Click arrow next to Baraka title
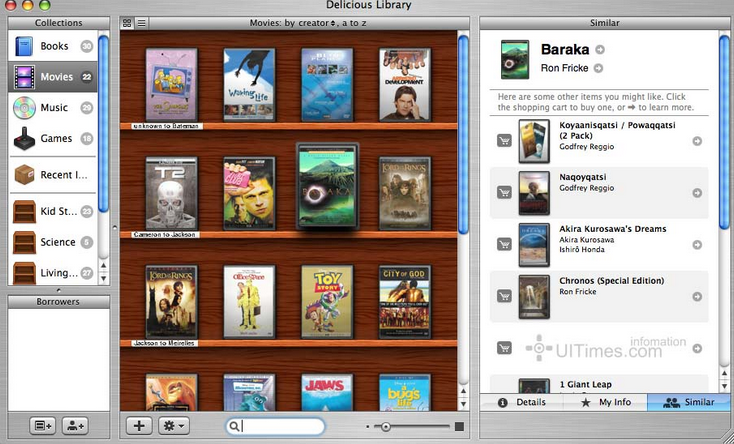Image resolution: width=734 pixels, height=444 pixels. pyautogui.click(x=600, y=49)
